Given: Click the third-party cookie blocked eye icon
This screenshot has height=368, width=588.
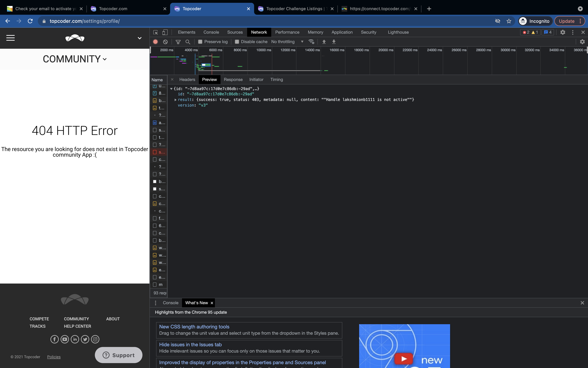Looking at the screenshot, I should 498,21.
